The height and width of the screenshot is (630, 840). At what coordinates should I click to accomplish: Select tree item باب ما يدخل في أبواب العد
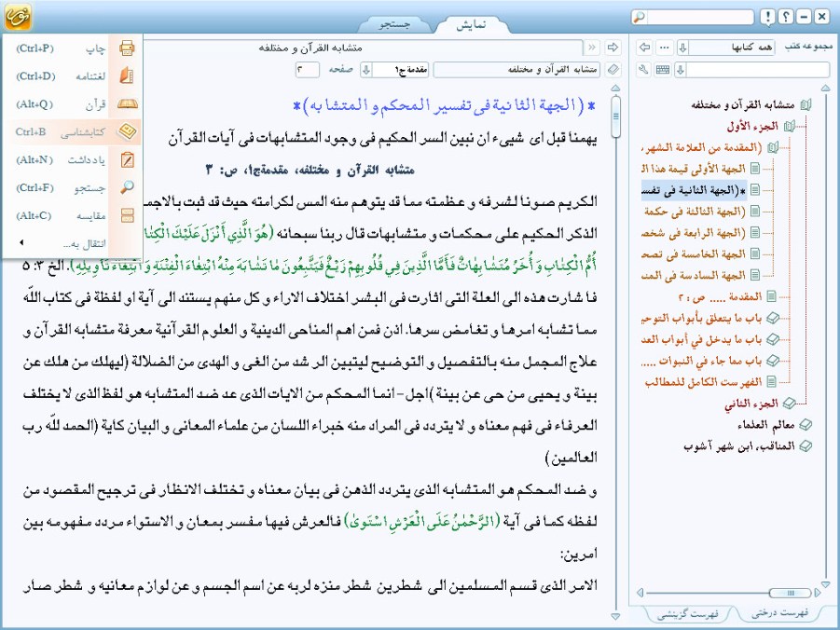pyautogui.click(x=702, y=339)
